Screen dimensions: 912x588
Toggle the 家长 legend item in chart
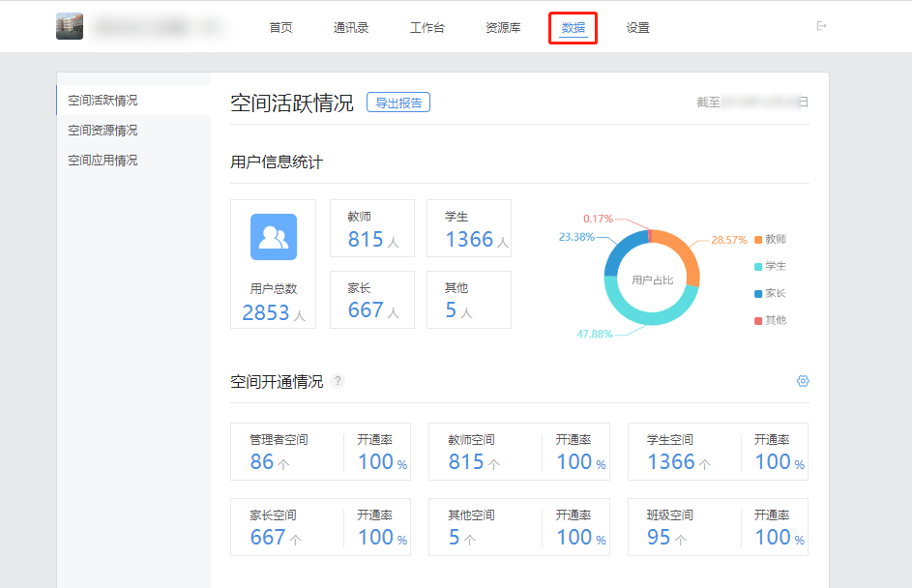[770, 293]
